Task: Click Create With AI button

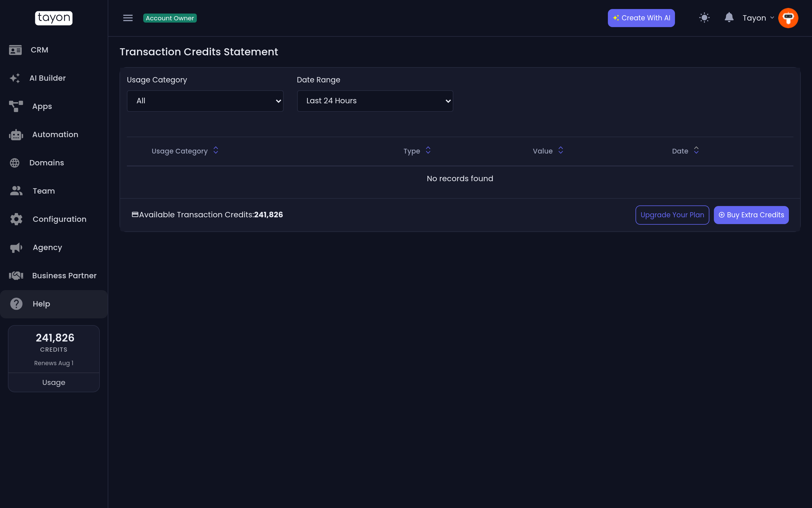Action: [641, 18]
